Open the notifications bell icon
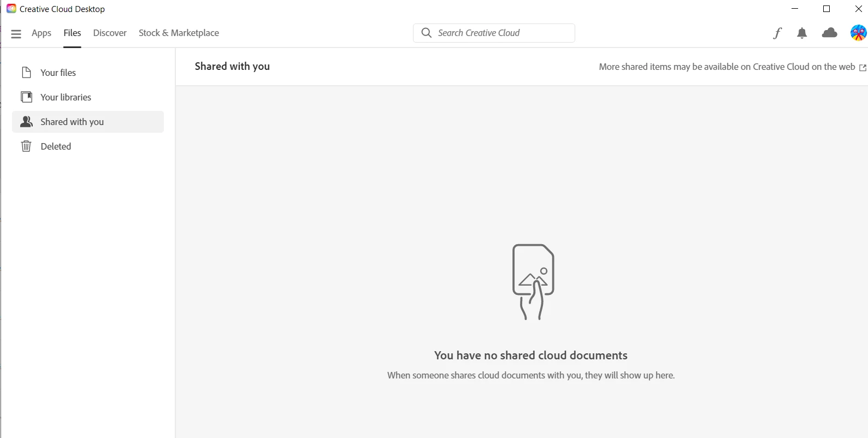This screenshot has height=438, width=868. click(x=802, y=33)
